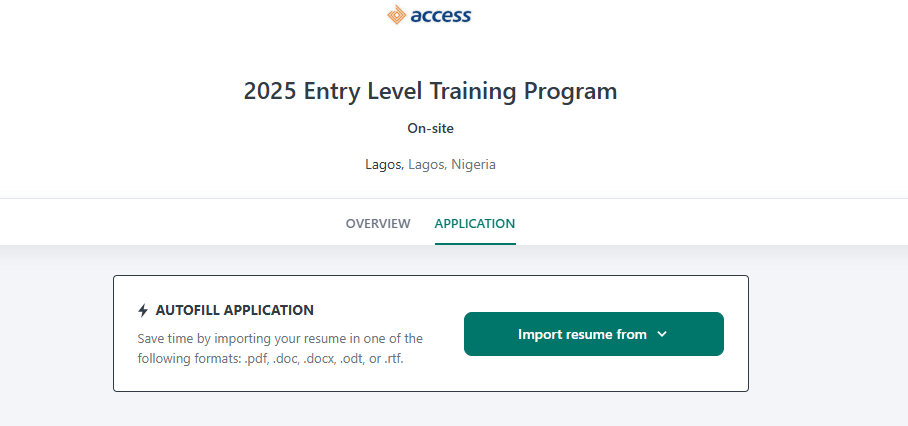Click the second "Lagos" state text
Screen dimensions: 908x426
click(426, 164)
